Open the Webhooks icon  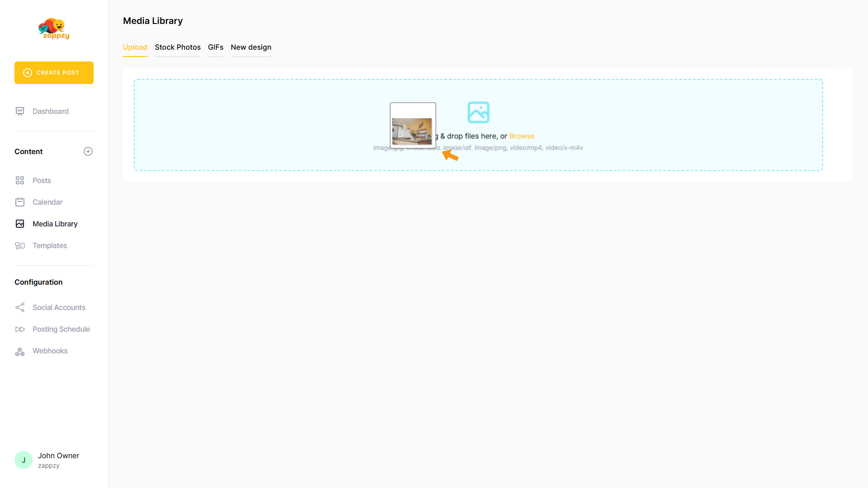click(x=20, y=351)
